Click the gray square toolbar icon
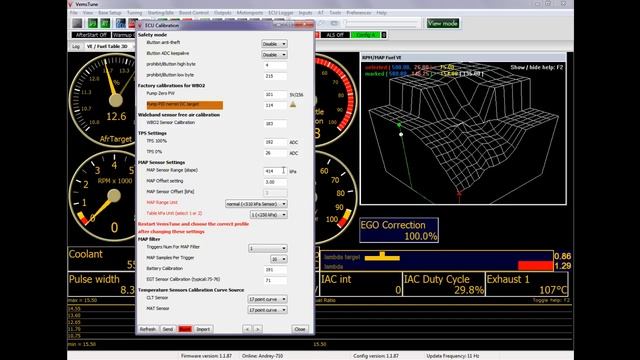 77,23
